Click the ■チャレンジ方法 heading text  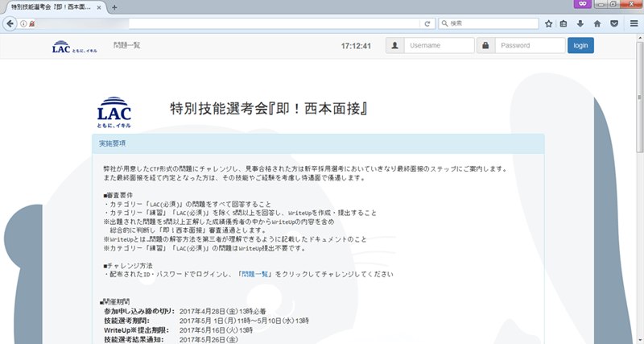(x=128, y=266)
